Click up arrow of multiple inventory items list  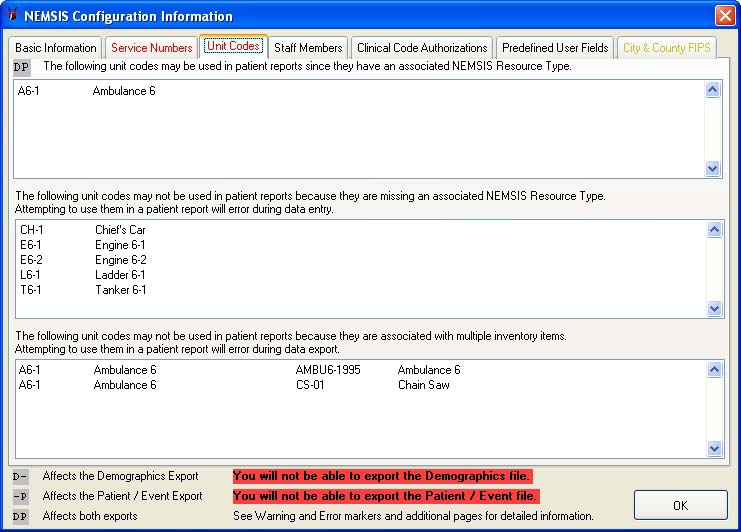point(715,369)
